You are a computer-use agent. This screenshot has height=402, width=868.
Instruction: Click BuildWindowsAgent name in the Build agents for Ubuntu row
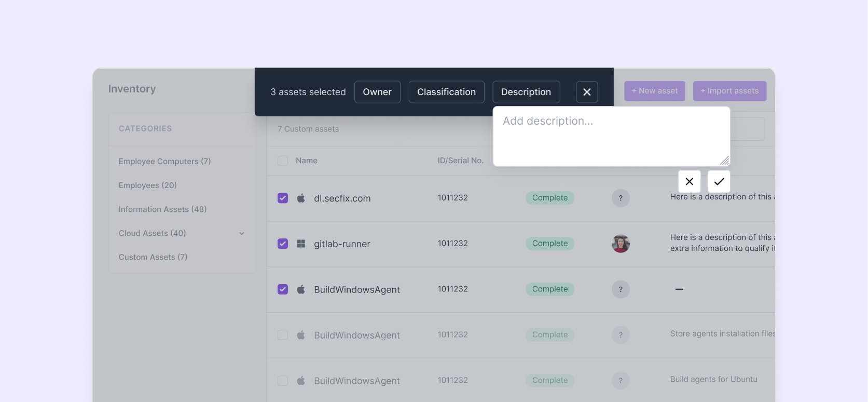pyautogui.click(x=357, y=381)
